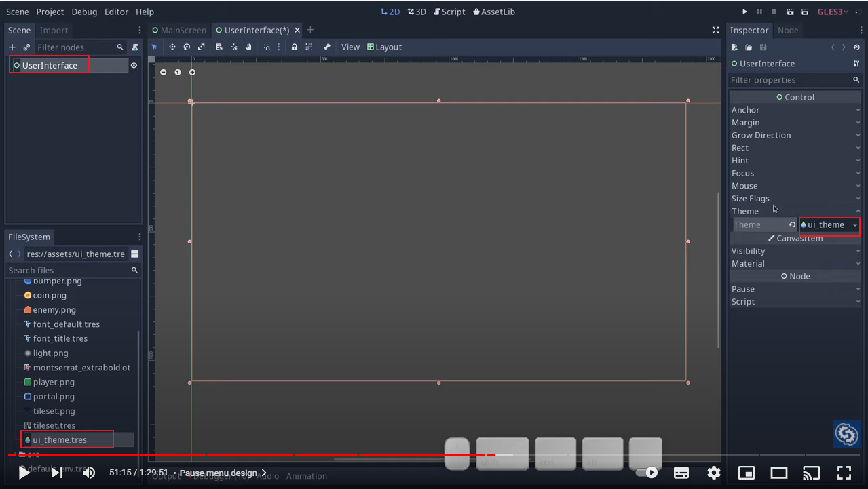Image resolution: width=868 pixels, height=489 pixels.
Task: Click the list-select tool in viewport toolbar
Action: (x=219, y=47)
